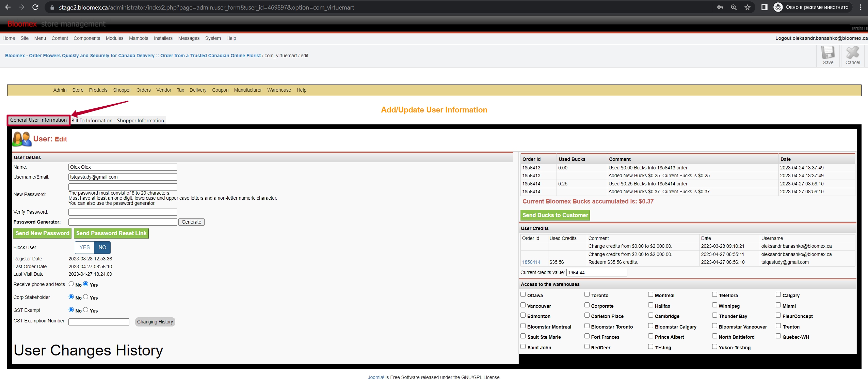Set Block User to NO

[x=102, y=247]
